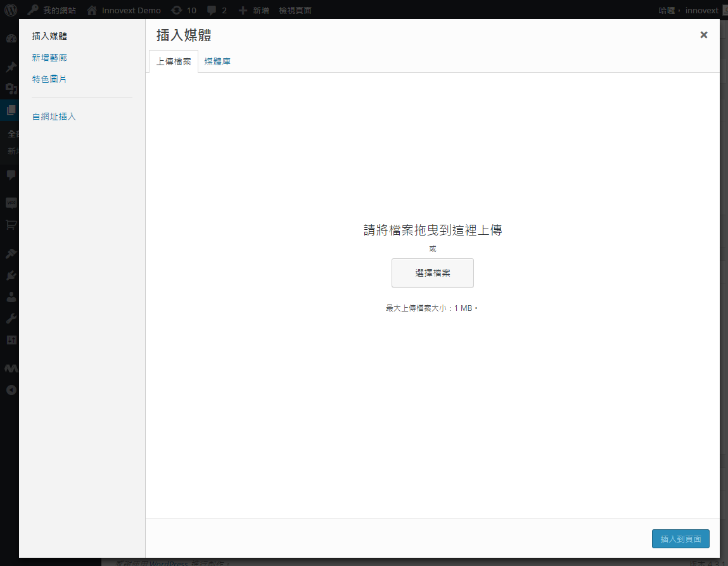The image size is (728, 566).
Task: Select the 上傳檔案 tab
Action: coord(174,62)
